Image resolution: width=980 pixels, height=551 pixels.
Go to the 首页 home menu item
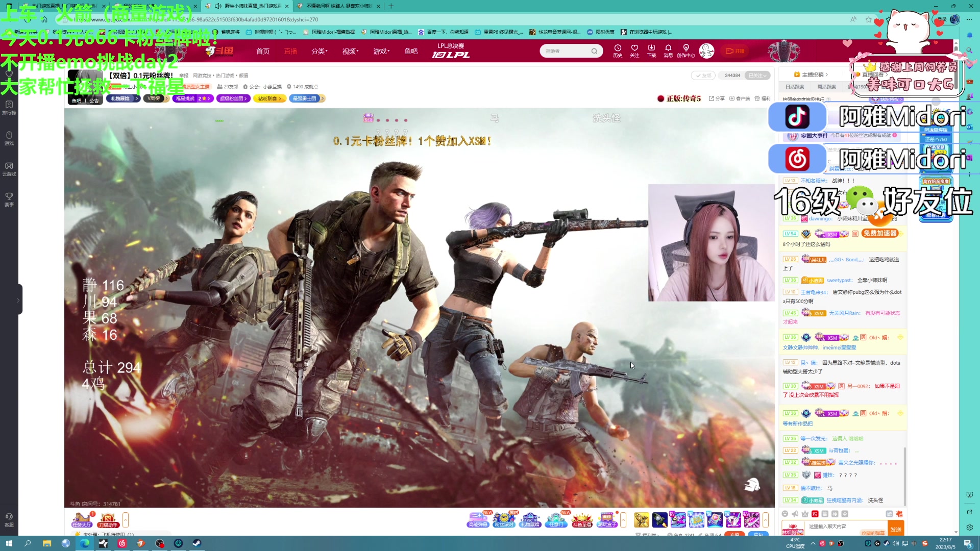point(262,51)
